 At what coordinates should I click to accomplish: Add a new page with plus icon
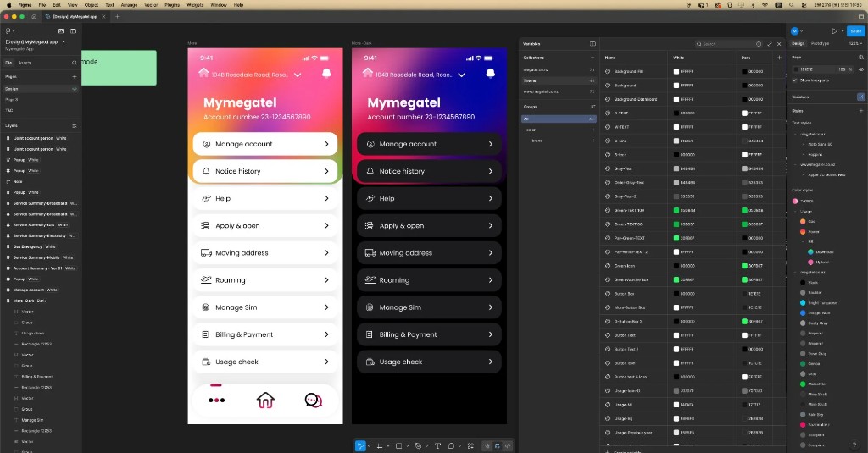75,76
